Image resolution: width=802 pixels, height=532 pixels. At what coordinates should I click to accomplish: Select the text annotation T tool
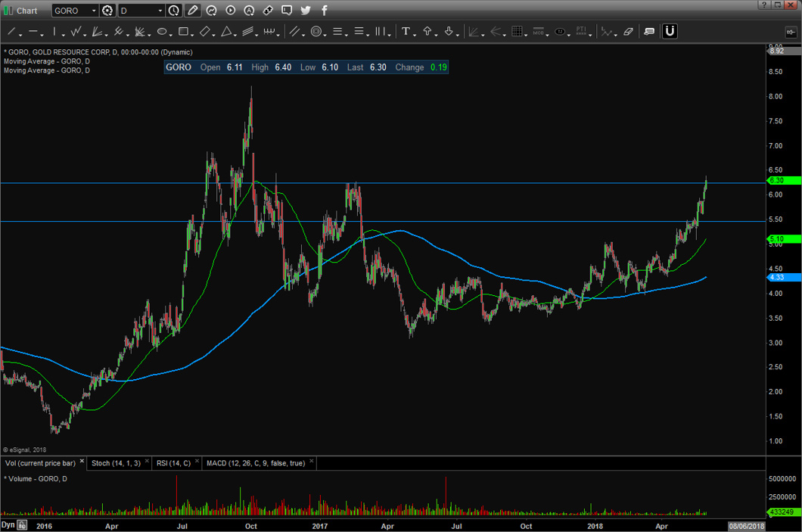pos(406,32)
